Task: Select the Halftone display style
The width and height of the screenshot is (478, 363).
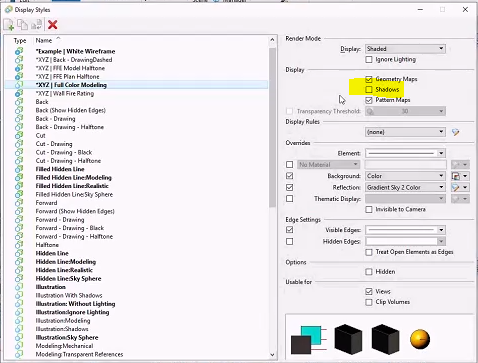Action: point(47,245)
